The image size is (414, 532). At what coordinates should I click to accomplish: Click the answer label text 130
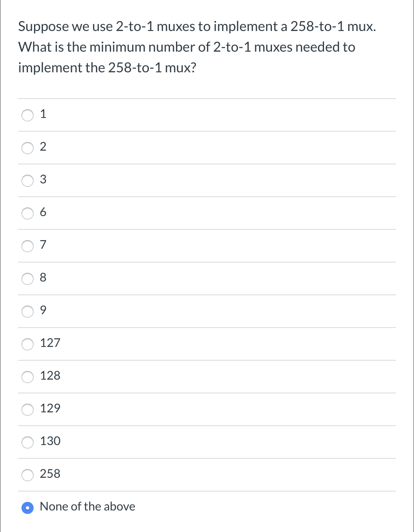50,441
